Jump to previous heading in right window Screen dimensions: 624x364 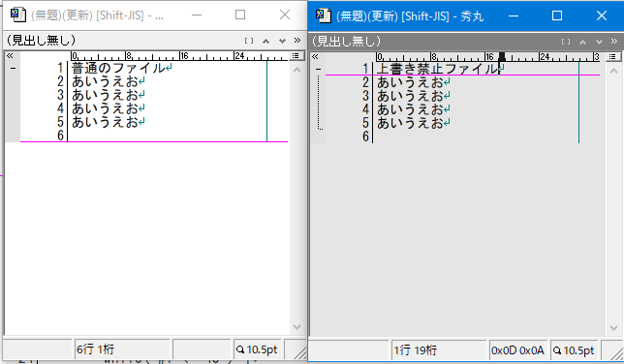coord(582,42)
